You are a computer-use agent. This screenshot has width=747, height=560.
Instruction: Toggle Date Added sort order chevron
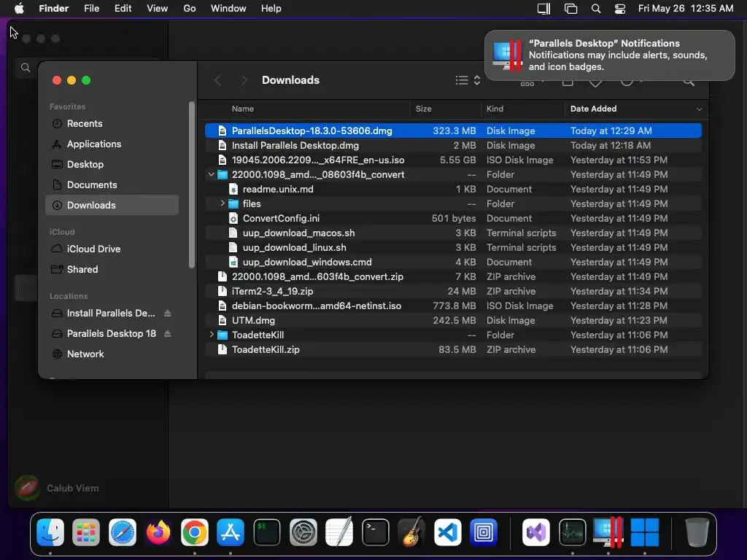[699, 109]
